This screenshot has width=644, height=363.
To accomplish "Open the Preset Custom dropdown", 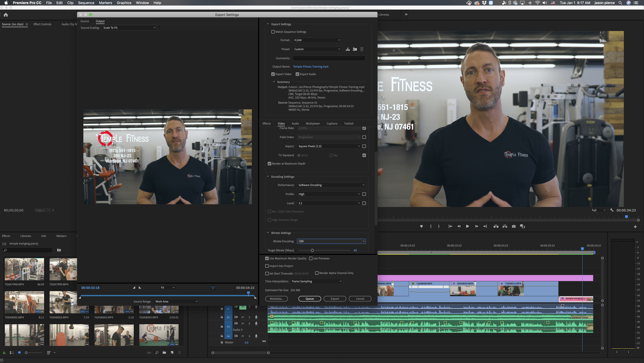I will pyautogui.click(x=317, y=49).
